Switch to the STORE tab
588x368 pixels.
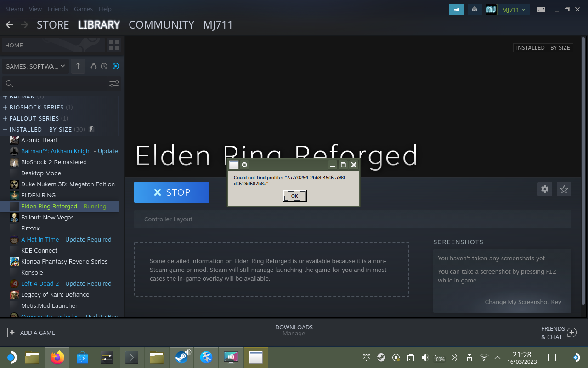(52, 25)
